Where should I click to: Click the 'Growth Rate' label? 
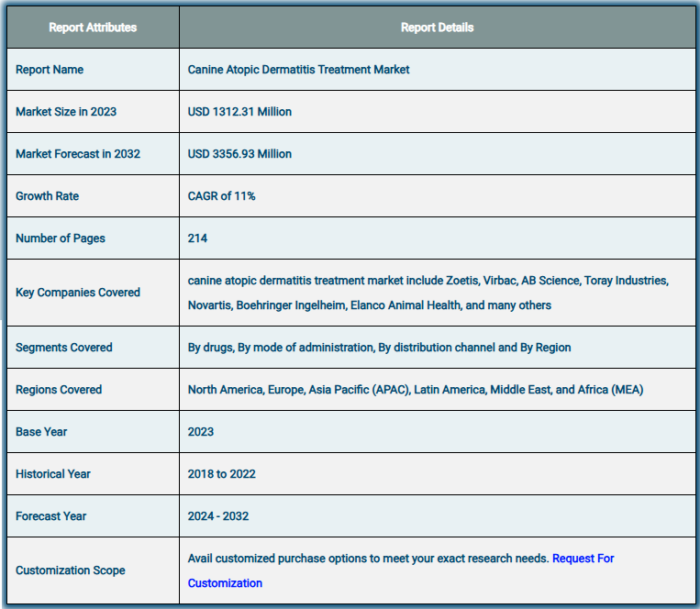48,196
